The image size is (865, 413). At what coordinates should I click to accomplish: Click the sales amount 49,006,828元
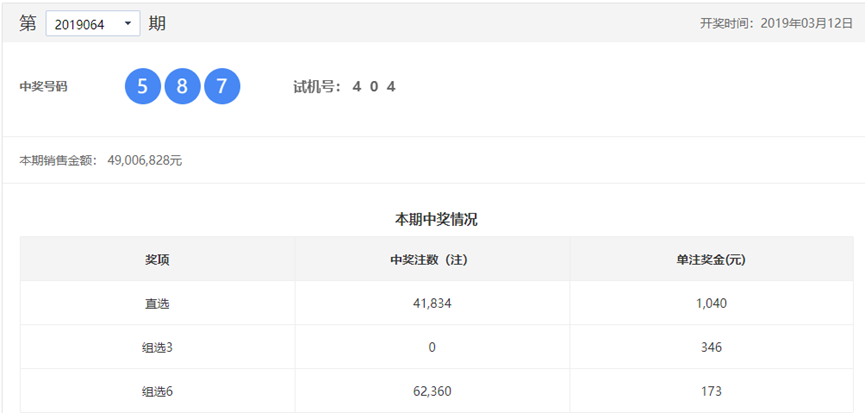(x=152, y=160)
